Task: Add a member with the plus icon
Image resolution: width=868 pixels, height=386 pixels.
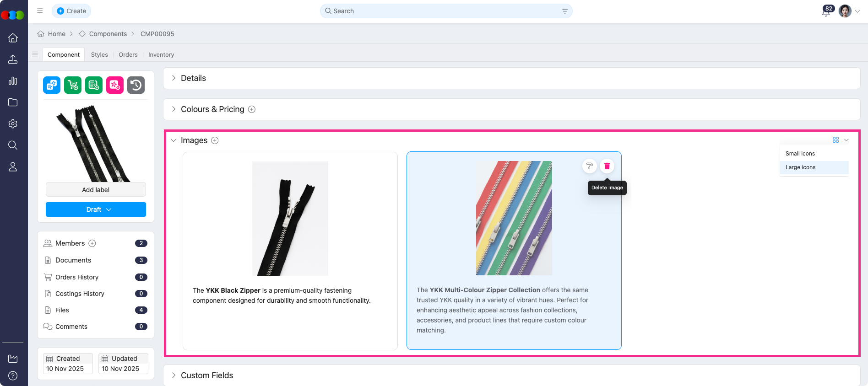Action: 92,243
